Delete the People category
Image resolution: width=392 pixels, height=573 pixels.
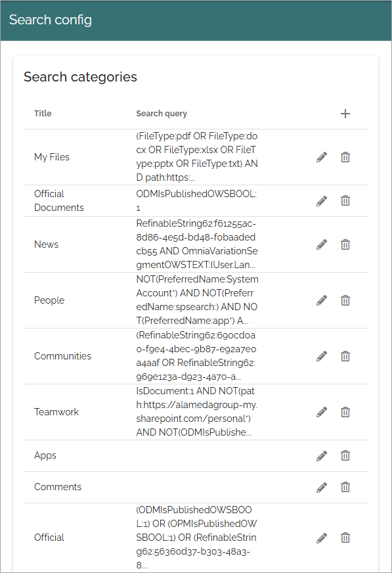[x=345, y=300]
